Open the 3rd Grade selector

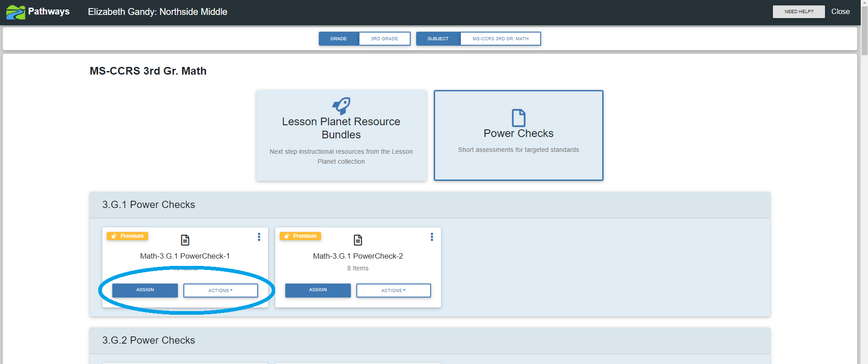click(384, 39)
